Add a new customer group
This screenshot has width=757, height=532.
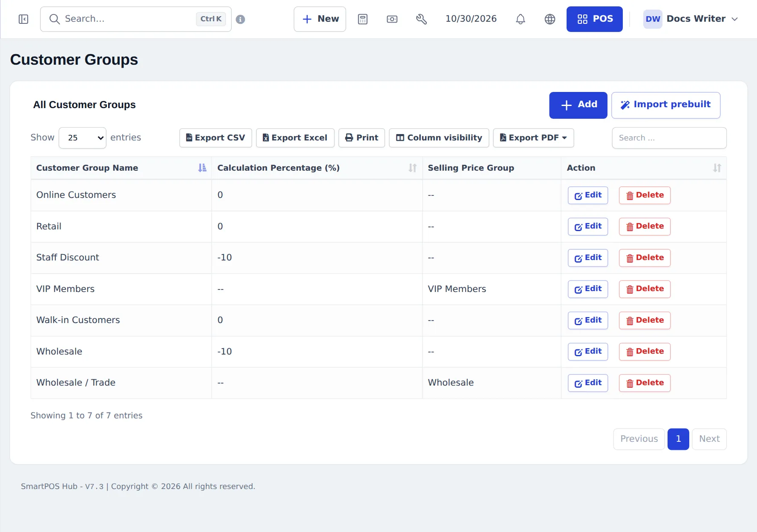click(578, 105)
